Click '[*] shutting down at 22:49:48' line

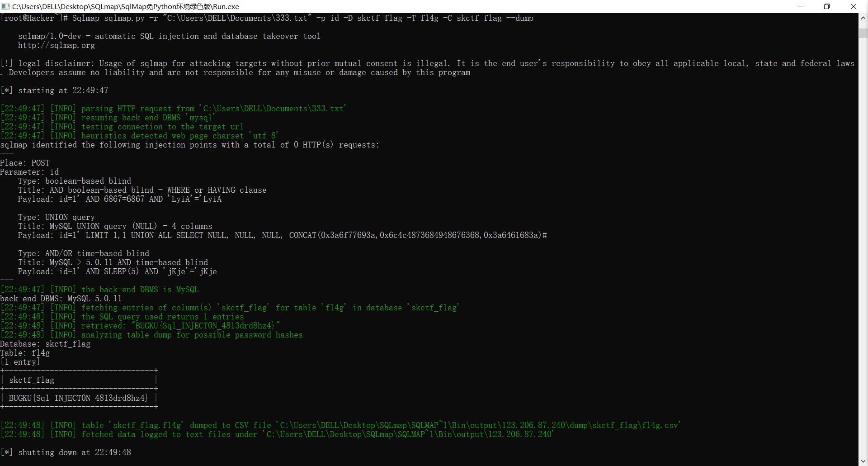66,452
